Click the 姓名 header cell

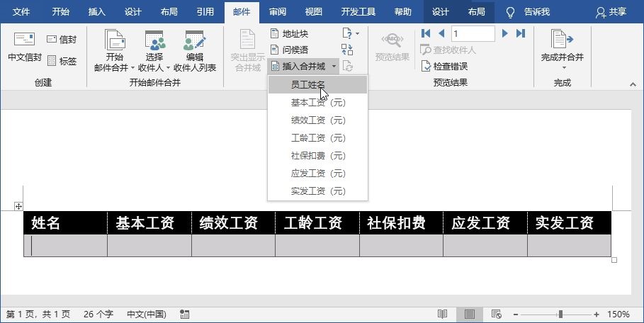pos(65,223)
